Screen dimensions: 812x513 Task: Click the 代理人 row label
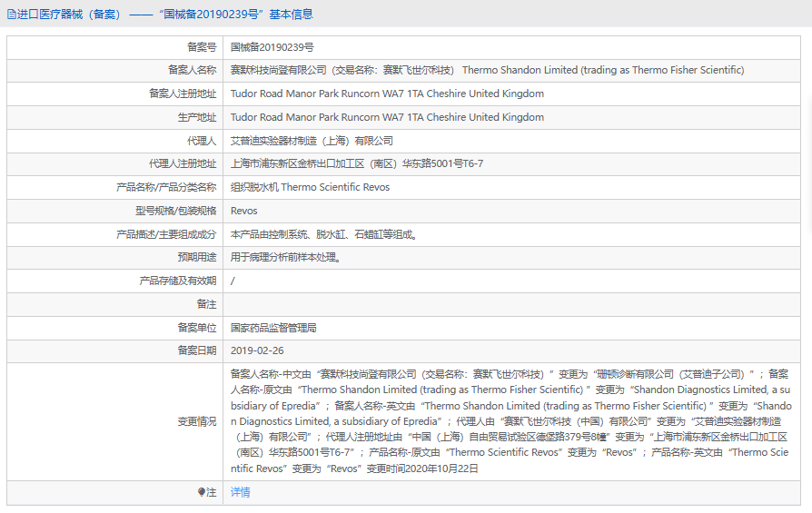click(202, 141)
